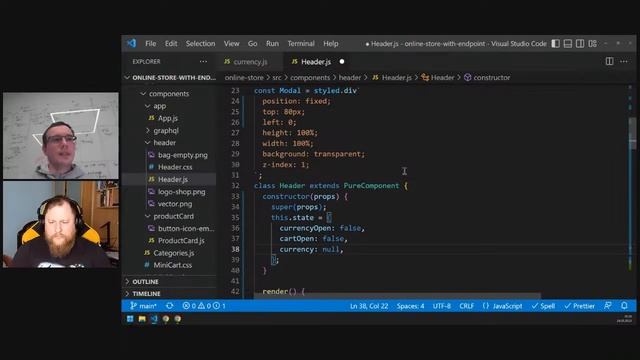
Task: Click the Spell status item
Action: pyautogui.click(x=543, y=306)
